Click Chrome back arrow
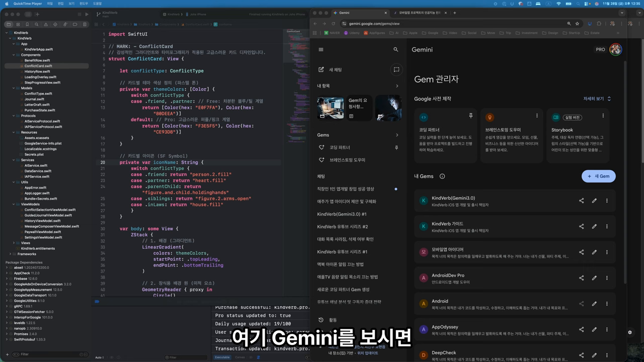644x362 pixels. pyautogui.click(x=315, y=24)
